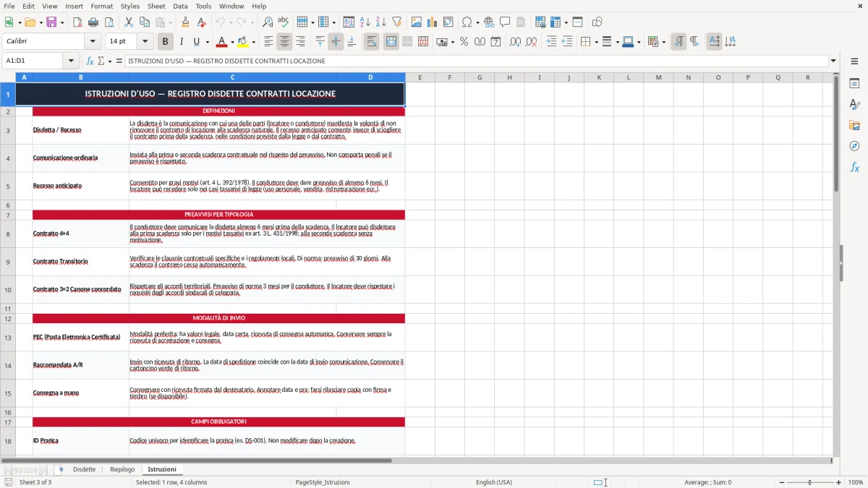Open Background Color dropdown arrow
The image size is (868, 488).
[253, 42]
